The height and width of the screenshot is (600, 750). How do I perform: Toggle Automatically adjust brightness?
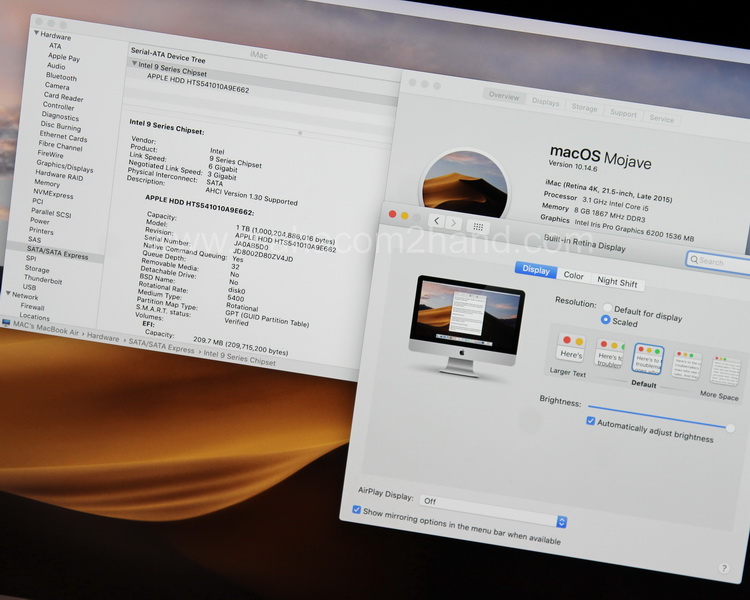[x=590, y=421]
